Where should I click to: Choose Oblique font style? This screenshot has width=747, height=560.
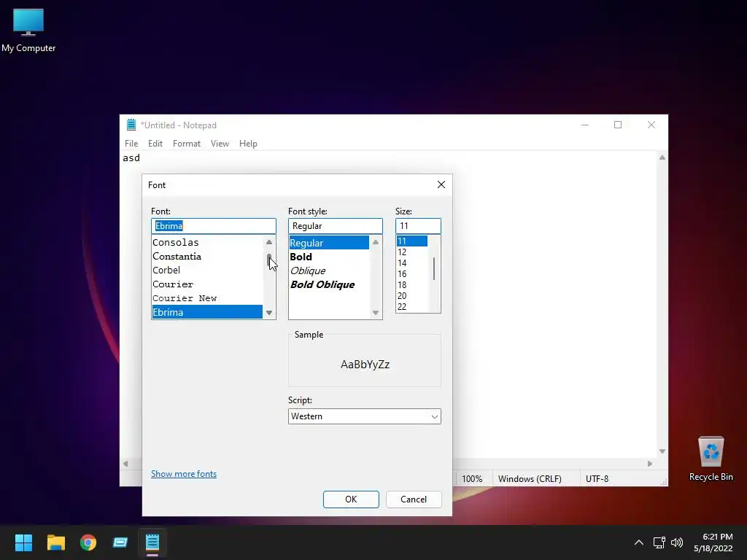pos(329,271)
